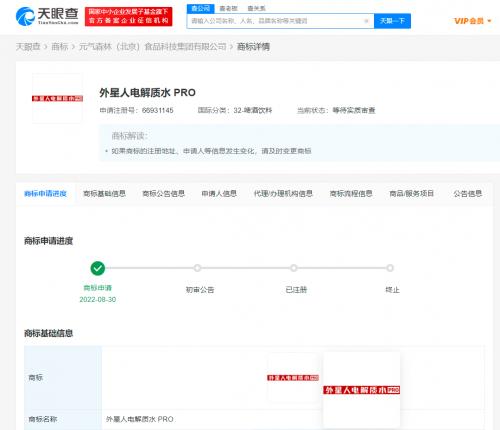Click the 商标名称 value 外星人电解质水 PRO
The height and width of the screenshot is (430, 500).
pos(140,419)
